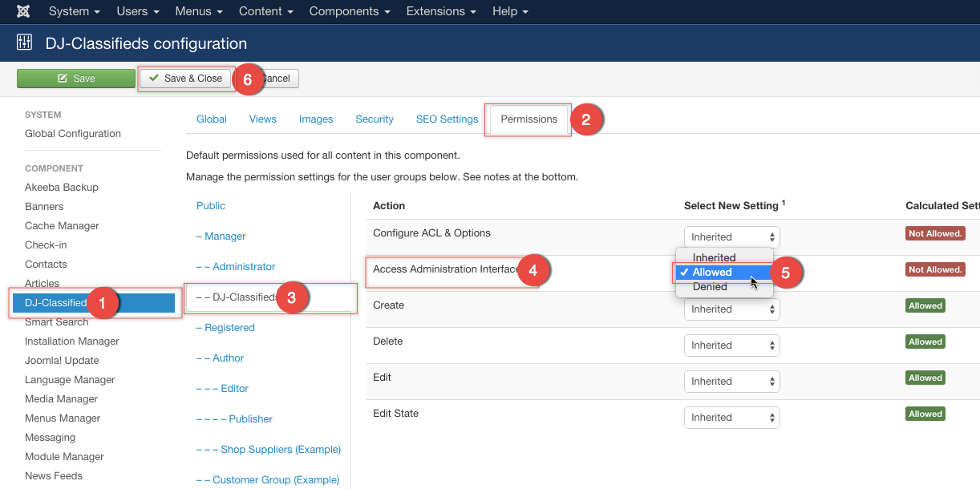Open Media Manager settings

[61, 399]
